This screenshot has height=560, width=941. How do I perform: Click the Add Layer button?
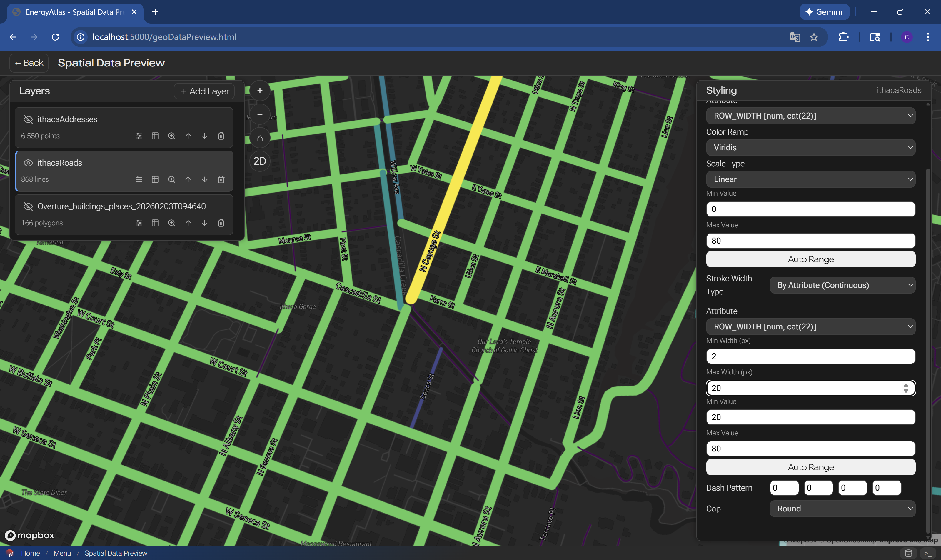click(x=204, y=91)
